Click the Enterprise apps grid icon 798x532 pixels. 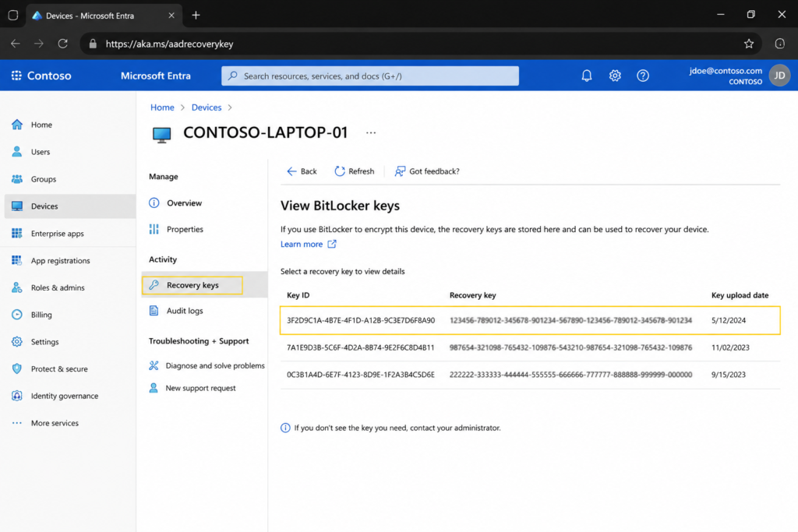click(17, 233)
